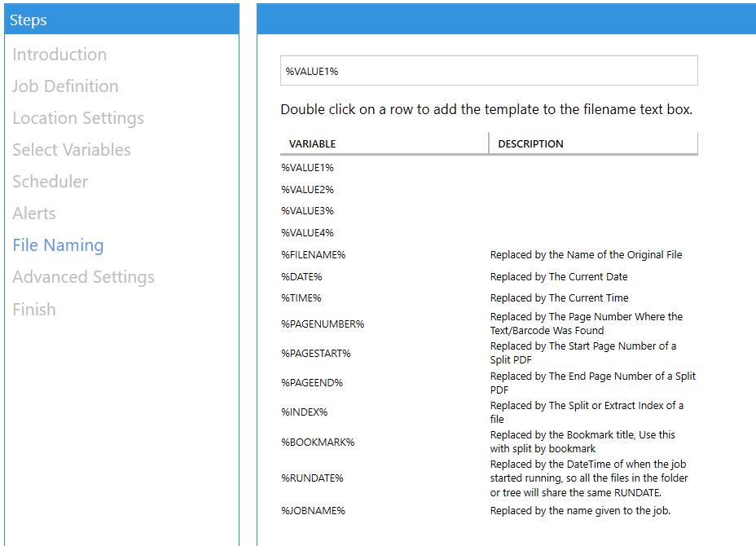Open the Advanced Settings step

(83, 276)
